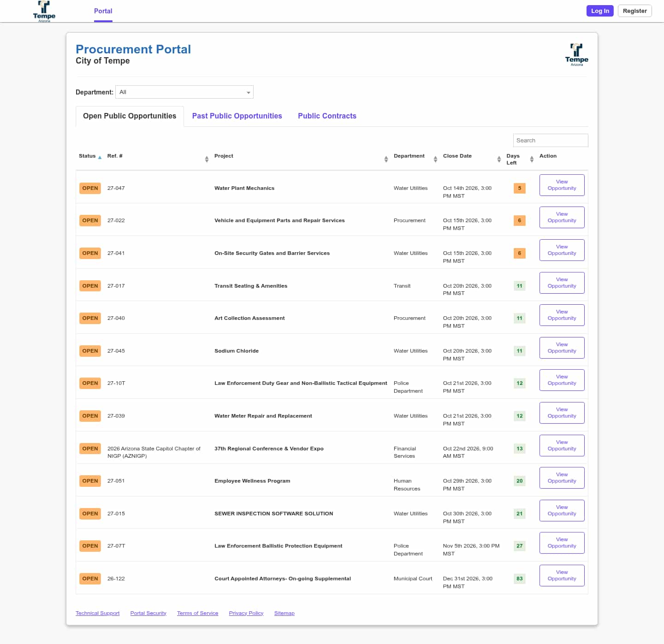
Task: Click the Log In button
Action: (x=600, y=11)
